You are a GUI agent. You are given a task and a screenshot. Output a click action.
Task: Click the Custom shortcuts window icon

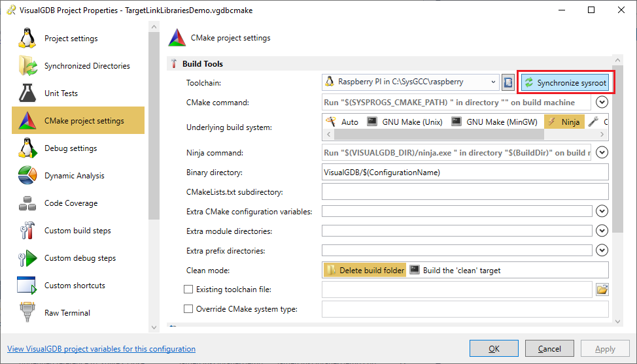(27, 286)
